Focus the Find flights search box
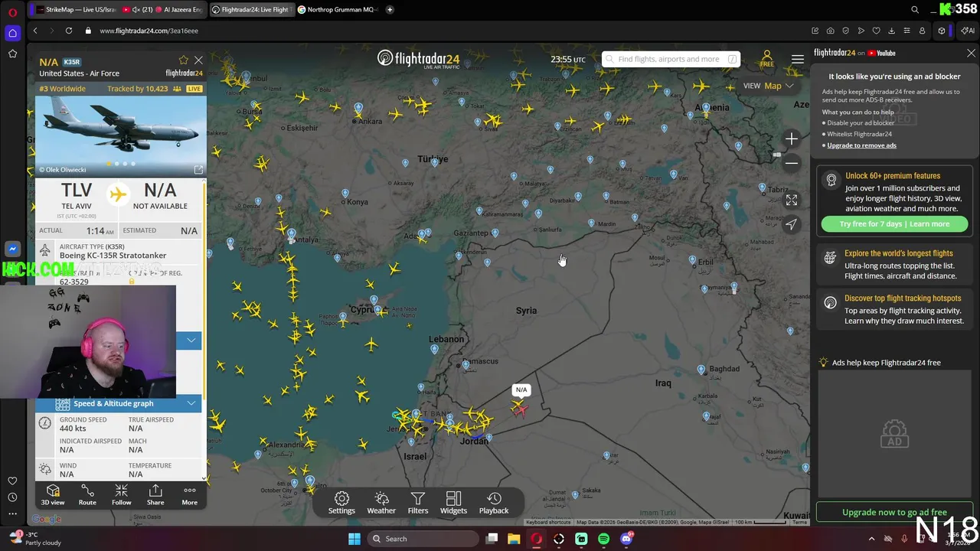Screen dimensions: 980x551 (671, 59)
